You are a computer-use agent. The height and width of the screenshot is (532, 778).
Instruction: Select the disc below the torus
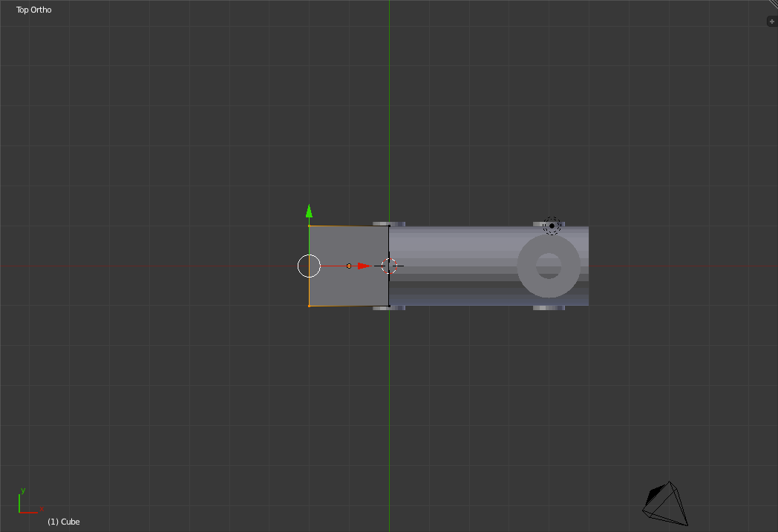(x=549, y=308)
